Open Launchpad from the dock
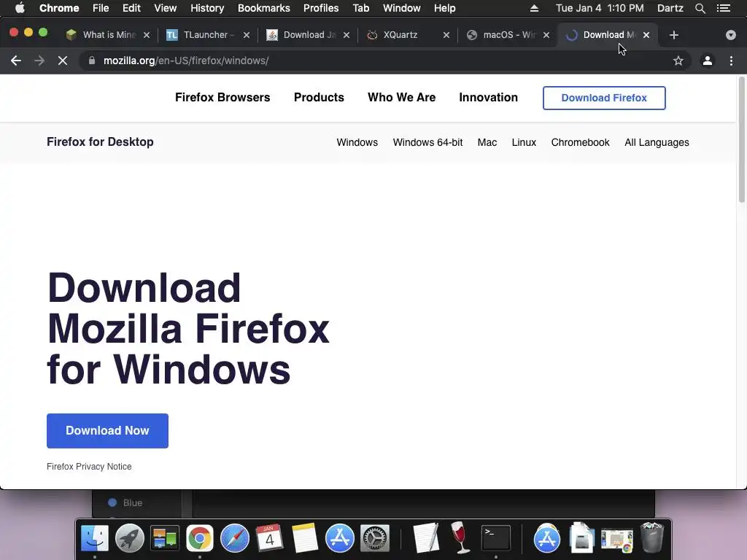Screen dimensions: 747x560 coord(130,539)
